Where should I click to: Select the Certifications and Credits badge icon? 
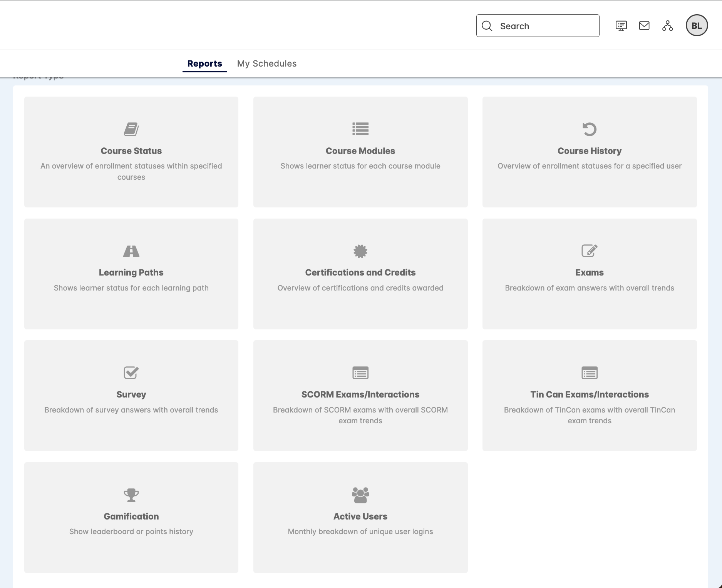click(360, 251)
